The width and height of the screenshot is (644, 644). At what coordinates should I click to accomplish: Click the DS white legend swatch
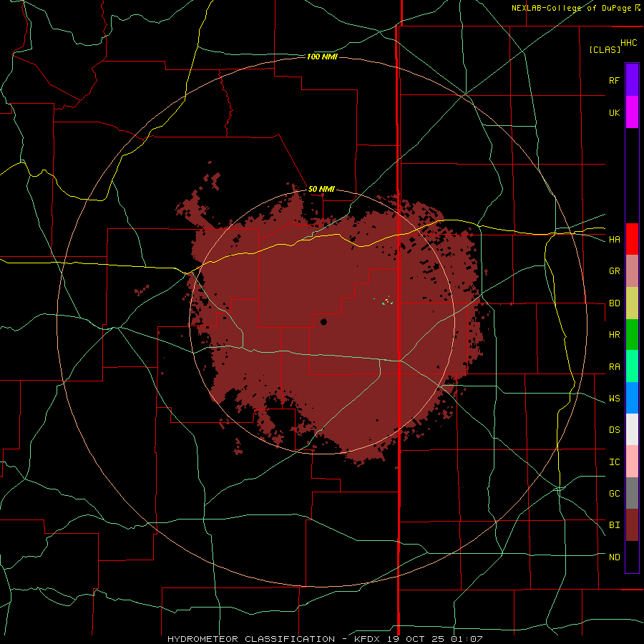point(632,429)
